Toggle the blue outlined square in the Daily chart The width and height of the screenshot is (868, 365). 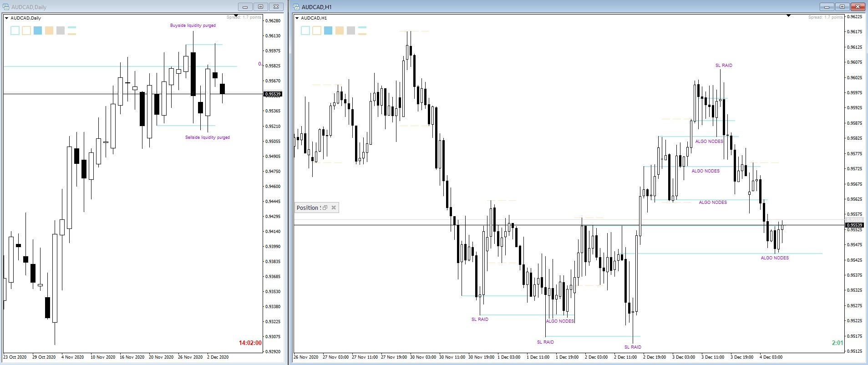(x=15, y=30)
